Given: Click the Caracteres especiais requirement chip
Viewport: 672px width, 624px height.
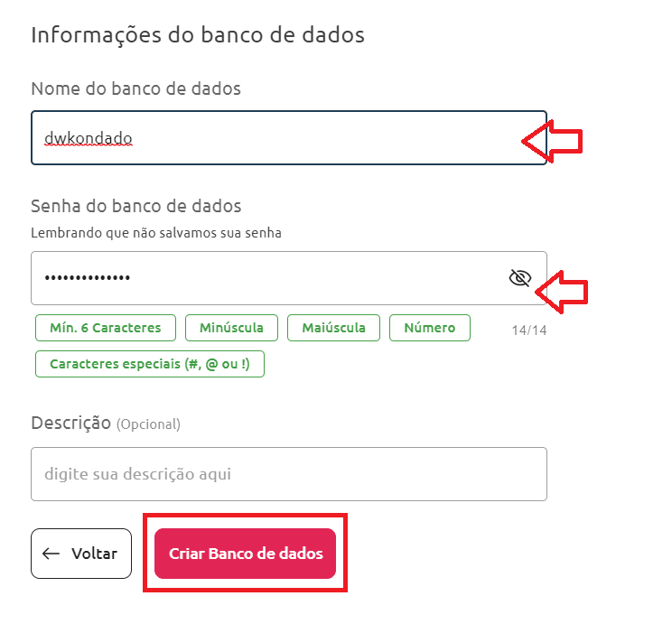Looking at the screenshot, I should coord(150,364).
